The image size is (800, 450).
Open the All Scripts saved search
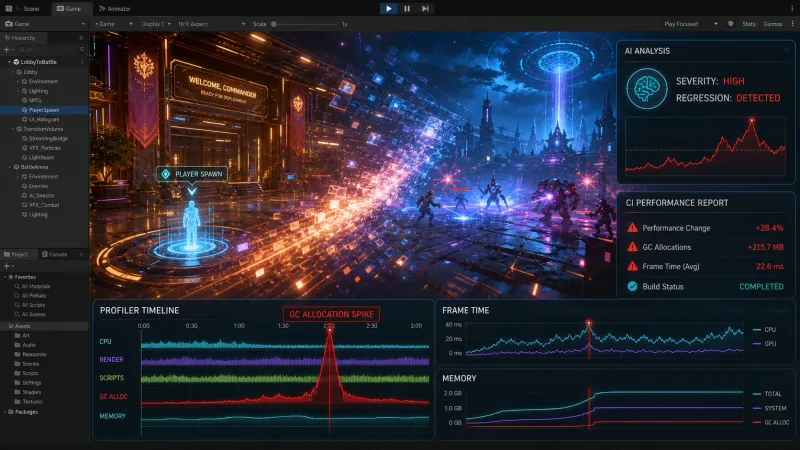click(30, 305)
